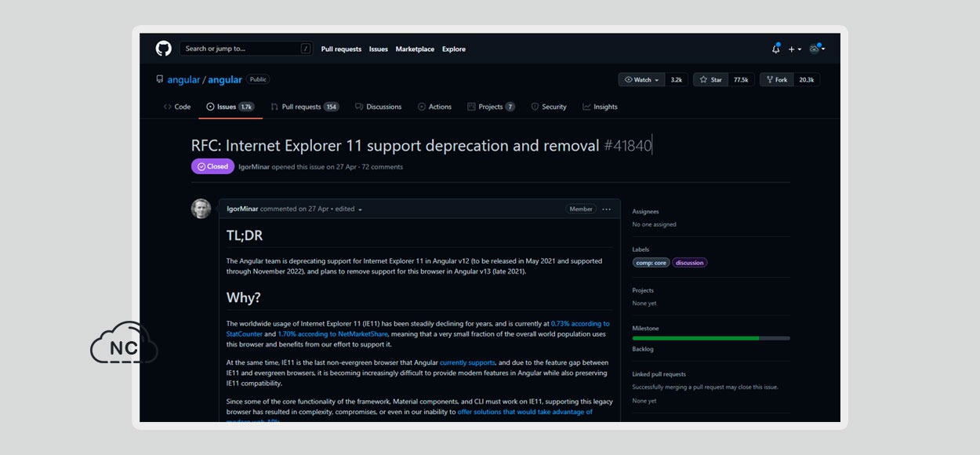Switch to the Security tab
This screenshot has width=980, height=455.
point(548,107)
